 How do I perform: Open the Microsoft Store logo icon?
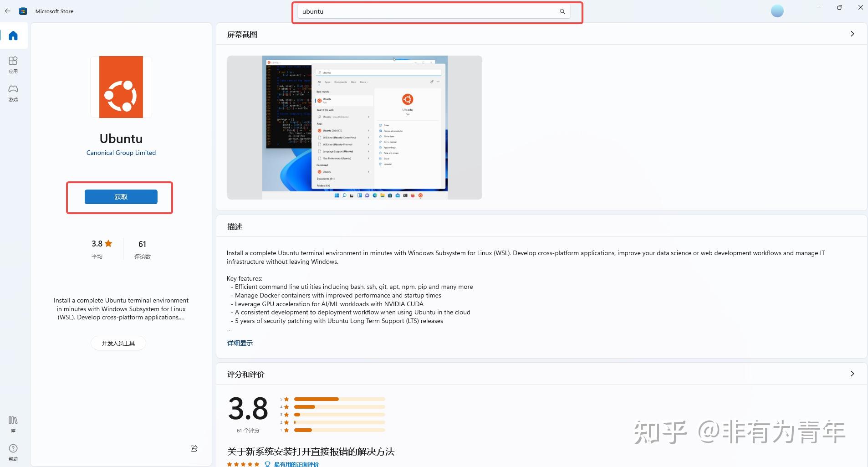click(23, 11)
